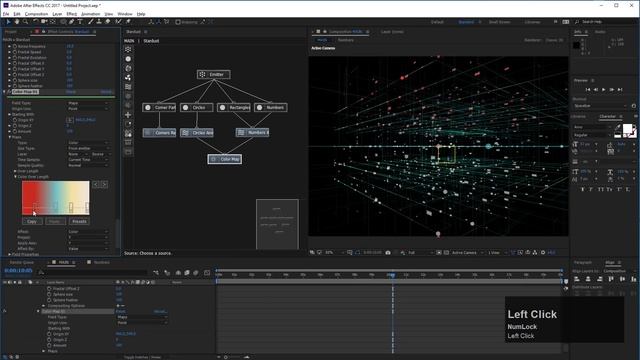The height and width of the screenshot is (360, 640).
Task: Open the 1 View layout dropdown
Action: coord(497,253)
